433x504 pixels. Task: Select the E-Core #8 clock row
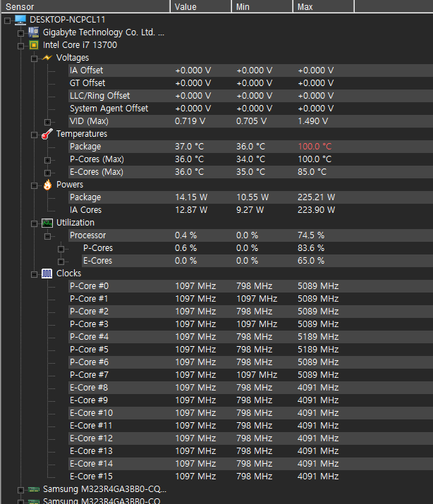(x=250, y=388)
